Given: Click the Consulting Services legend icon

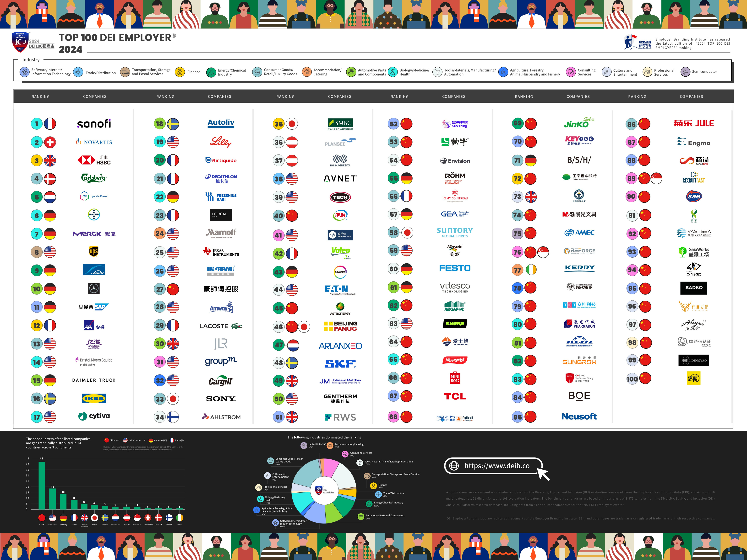Looking at the screenshot, I should click(x=571, y=72).
